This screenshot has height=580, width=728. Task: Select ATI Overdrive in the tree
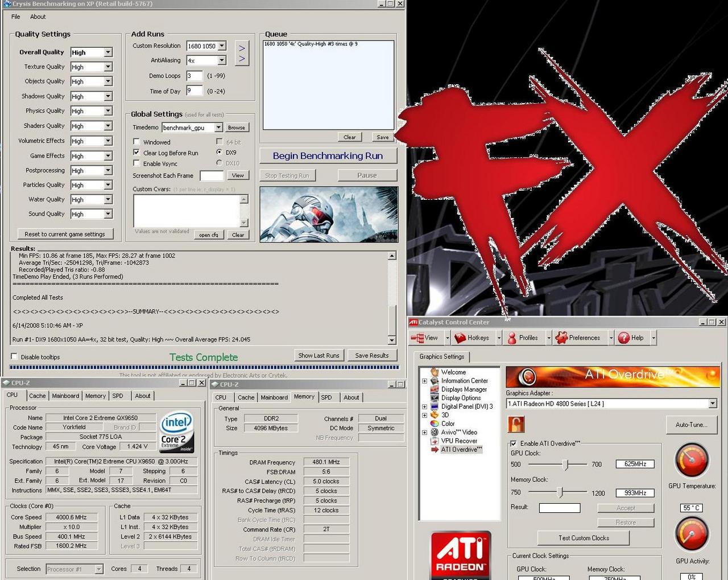point(461,449)
